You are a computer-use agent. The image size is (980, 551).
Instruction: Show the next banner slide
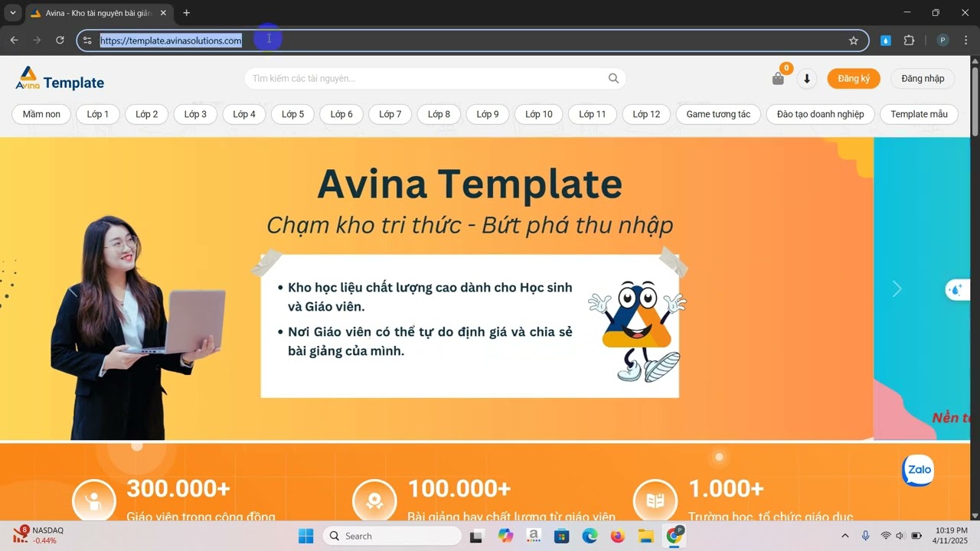[x=897, y=289]
